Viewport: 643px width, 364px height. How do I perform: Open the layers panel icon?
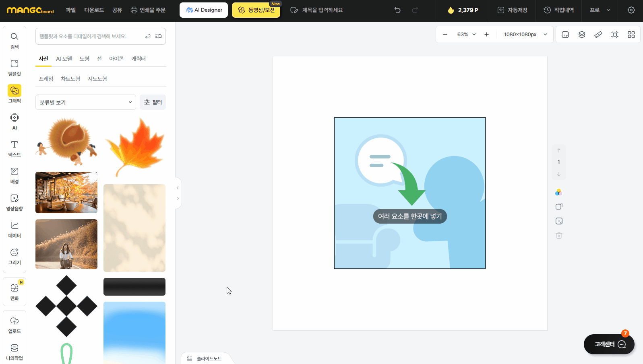pyautogui.click(x=582, y=35)
